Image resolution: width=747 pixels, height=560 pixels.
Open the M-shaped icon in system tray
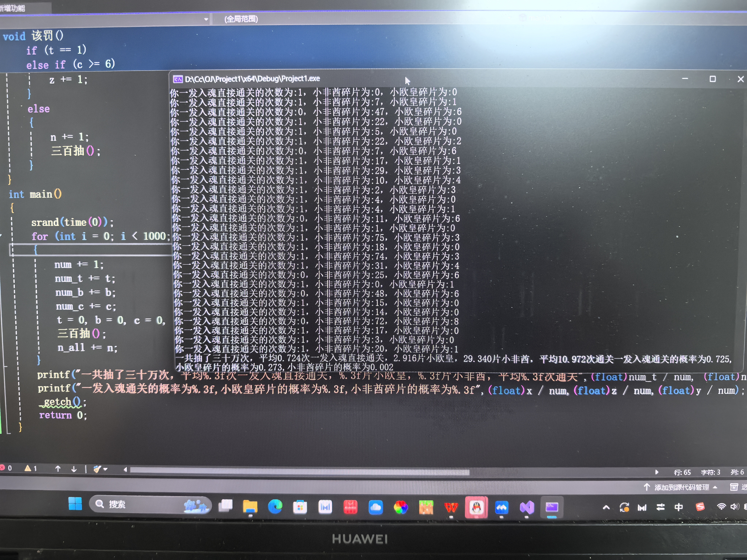click(642, 507)
